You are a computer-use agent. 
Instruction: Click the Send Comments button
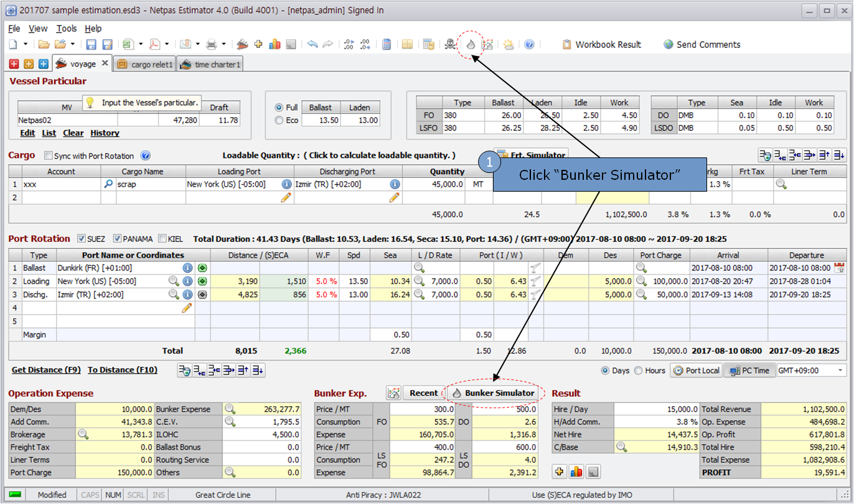(701, 44)
